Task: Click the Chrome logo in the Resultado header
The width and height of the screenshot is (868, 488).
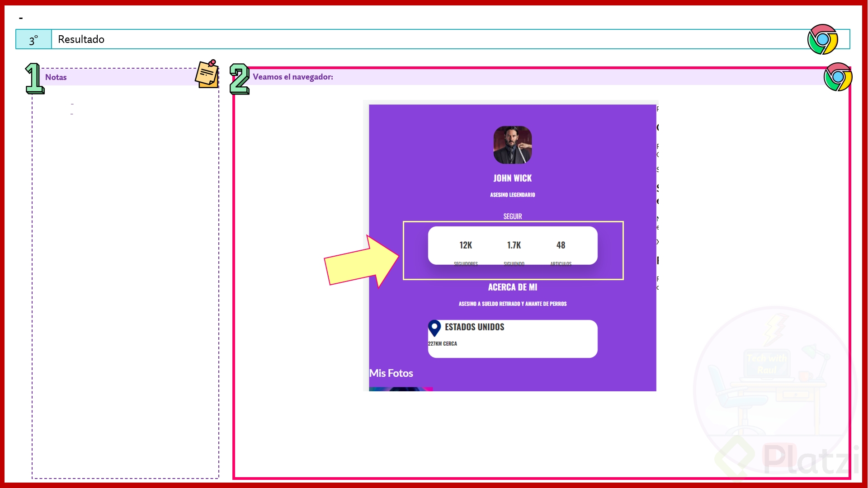Action: pyautogui.click(x=822, y=39)
